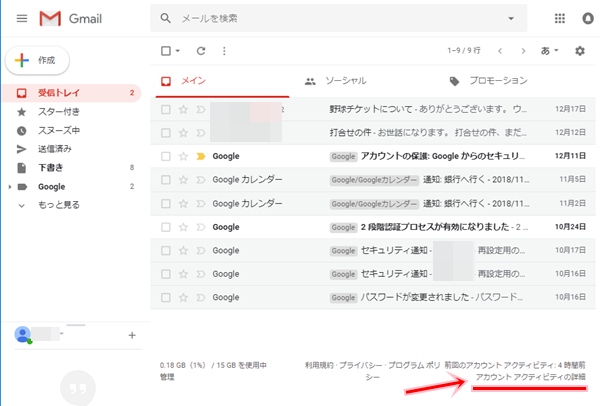Viewport: 600px width, 406px height.
Task: Open the hangouts quote bubble icon
Action: [78, 388]
